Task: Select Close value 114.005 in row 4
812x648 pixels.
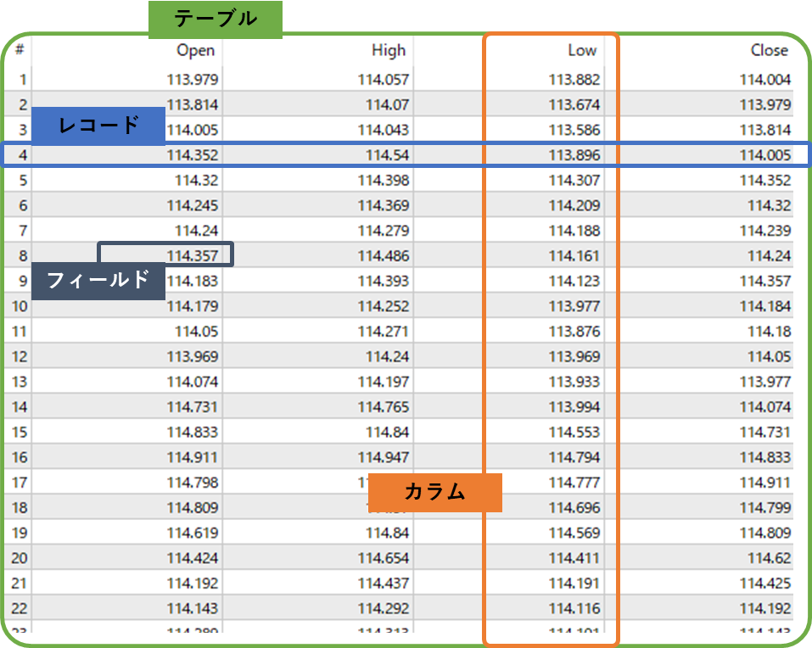Action: click(x=765, y=155)
